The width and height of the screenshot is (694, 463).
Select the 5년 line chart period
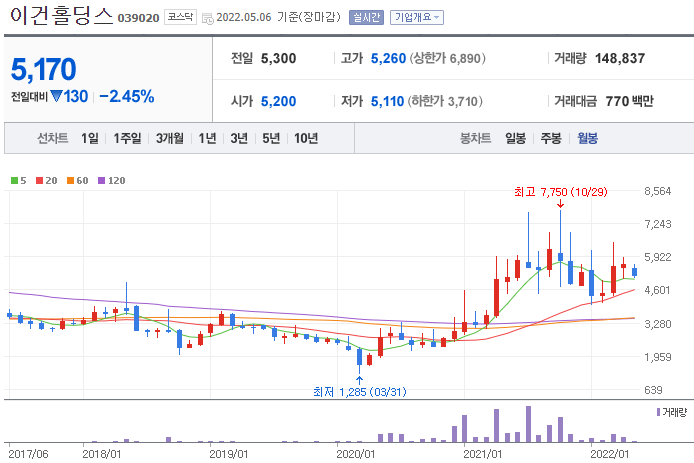coord(271,139)
